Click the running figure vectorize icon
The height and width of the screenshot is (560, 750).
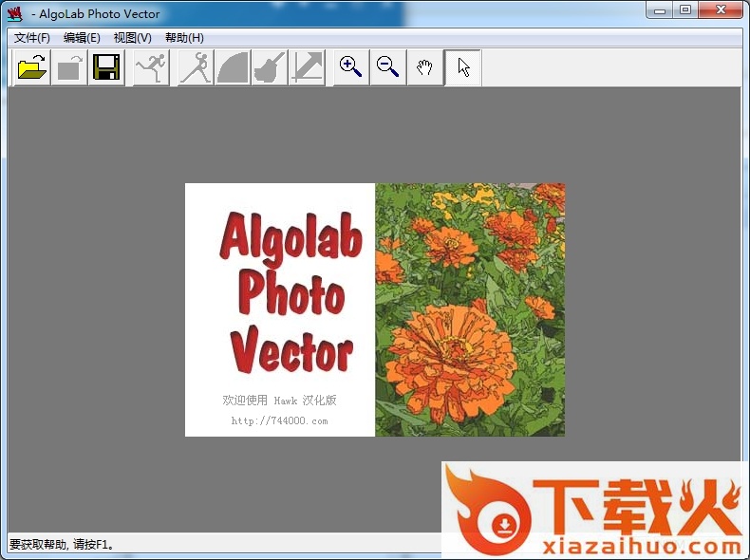point(151,67)
